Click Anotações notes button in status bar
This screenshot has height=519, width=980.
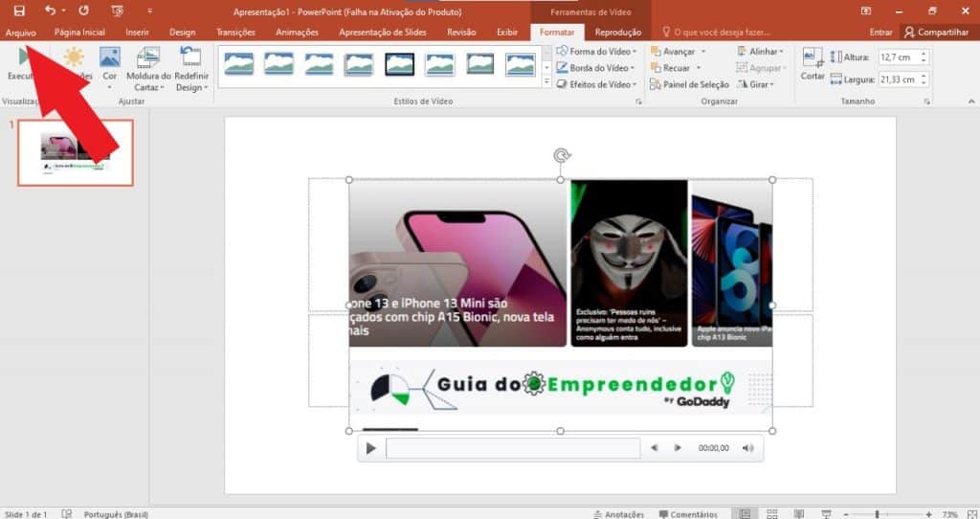[x=619, y=514]
